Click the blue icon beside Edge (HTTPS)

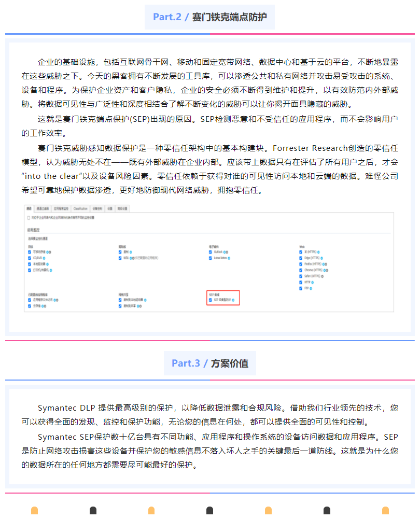321,258
